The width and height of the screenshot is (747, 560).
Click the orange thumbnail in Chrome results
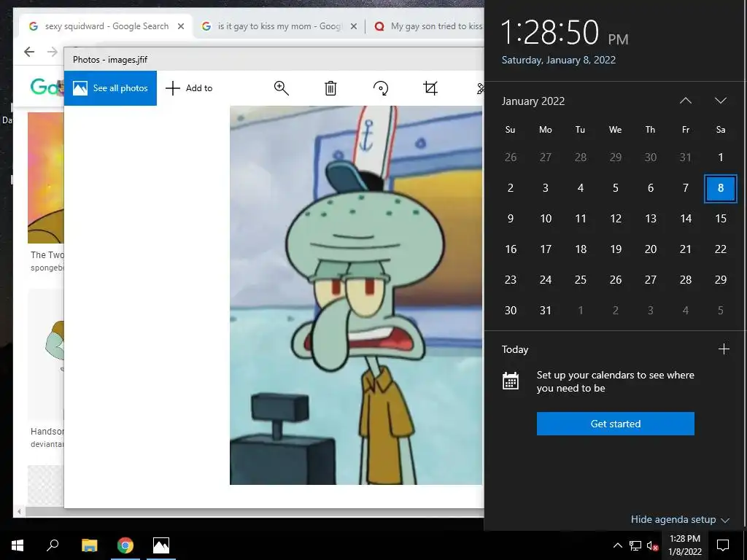(46, 178)
